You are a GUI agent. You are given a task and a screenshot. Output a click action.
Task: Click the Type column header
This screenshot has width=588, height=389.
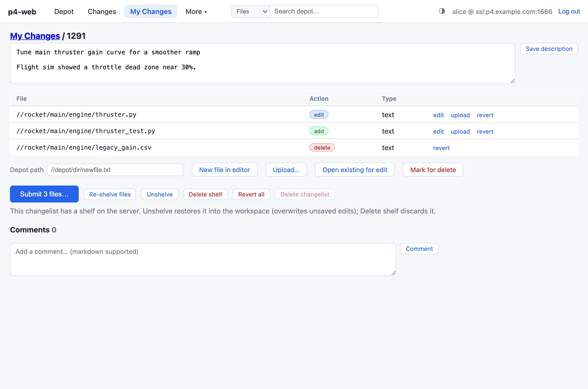[x=389, y=99]
